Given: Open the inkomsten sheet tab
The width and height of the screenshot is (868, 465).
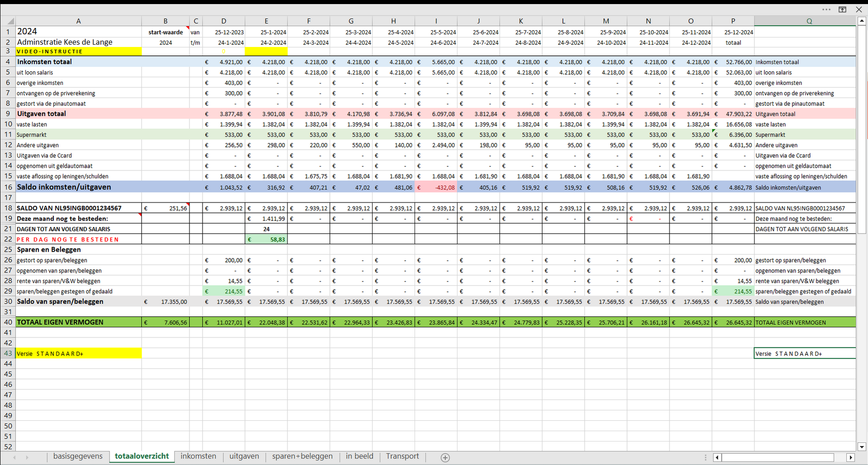Looking at the screenshot, I should coord(198,456).
